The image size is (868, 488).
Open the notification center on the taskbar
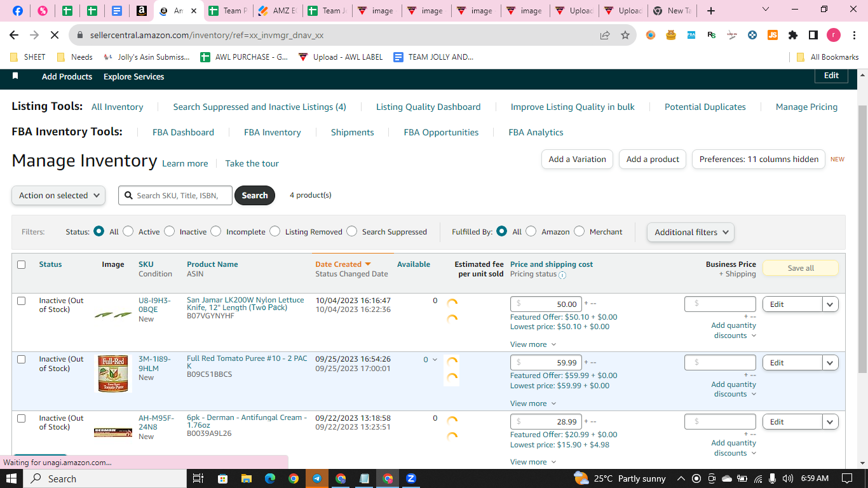[847, 478]
